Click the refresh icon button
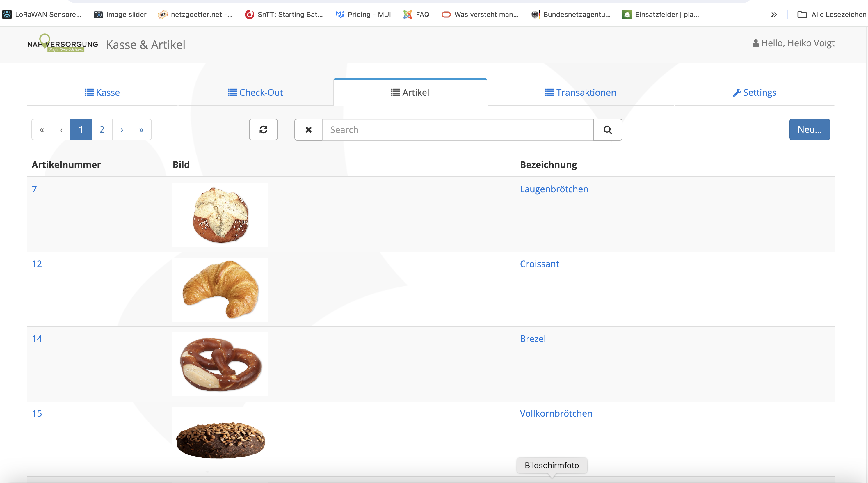 coord(263,129)
